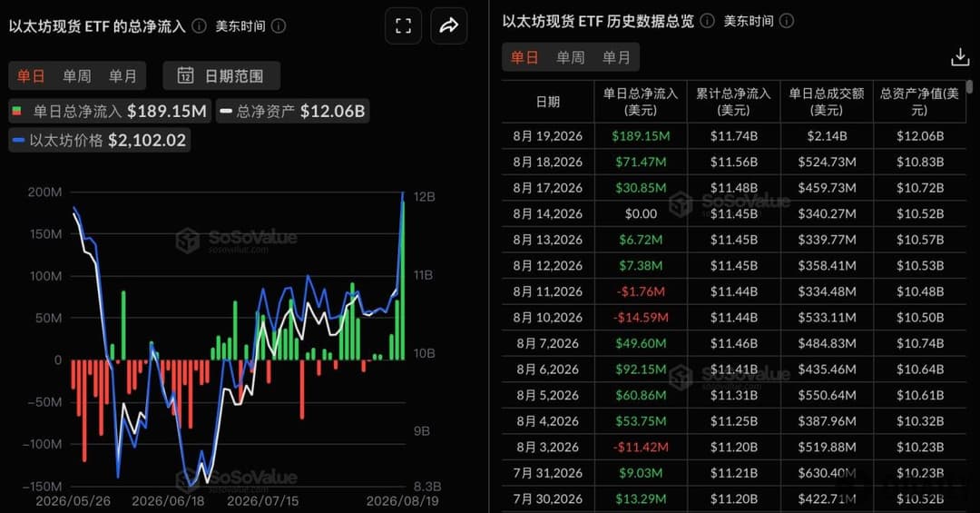
Task: Click the 8月 10,2026 date cell
Action: pos(547,318)
